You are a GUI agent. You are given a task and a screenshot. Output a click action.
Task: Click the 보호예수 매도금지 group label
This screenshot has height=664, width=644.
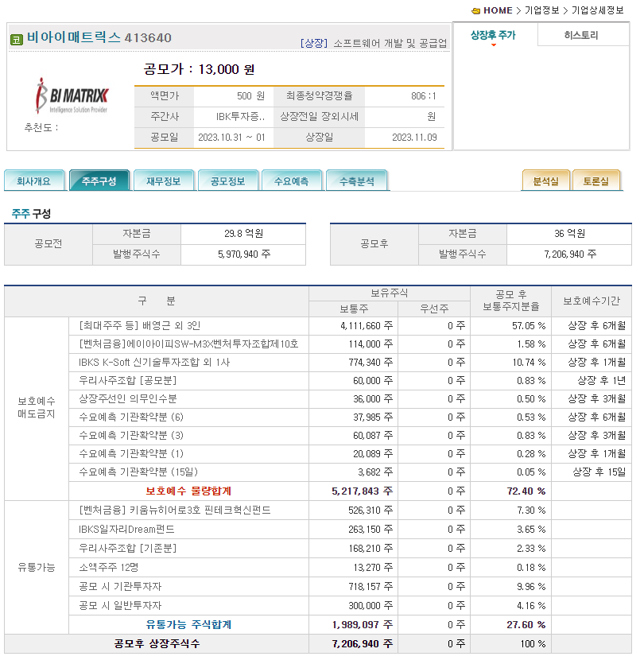[37, 407]
